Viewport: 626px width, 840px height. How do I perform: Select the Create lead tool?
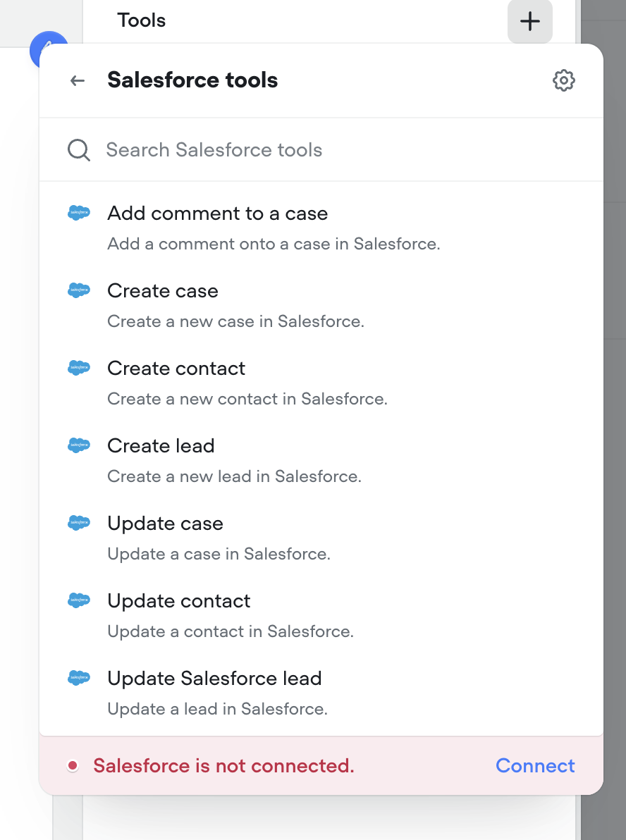tap(161, 445)
